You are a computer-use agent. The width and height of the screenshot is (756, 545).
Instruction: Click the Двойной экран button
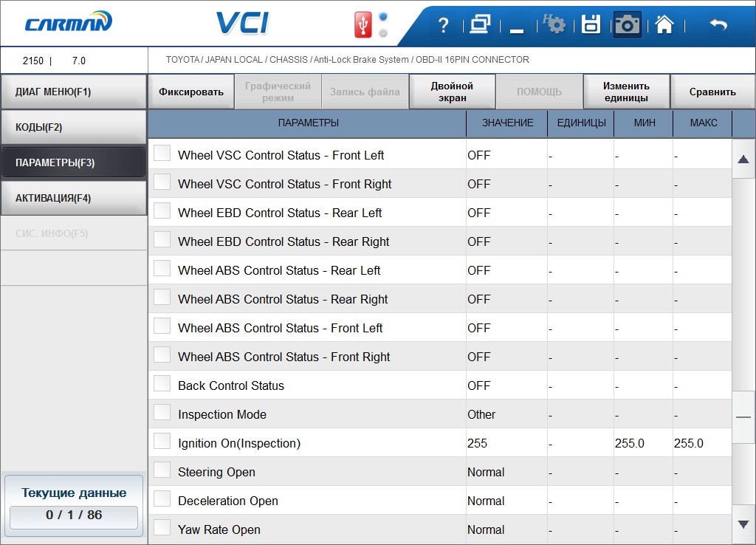pyautogui.click(x=452, y=92)
